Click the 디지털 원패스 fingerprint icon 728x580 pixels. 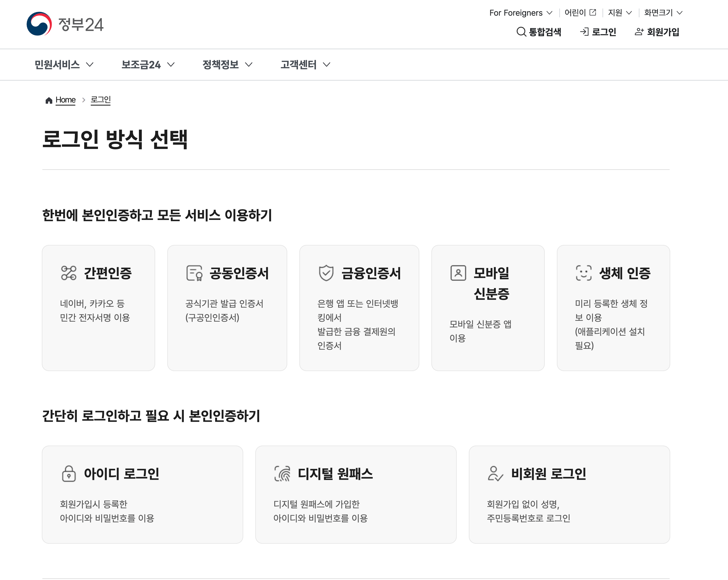pyautogui.click(x=282, y=473)
